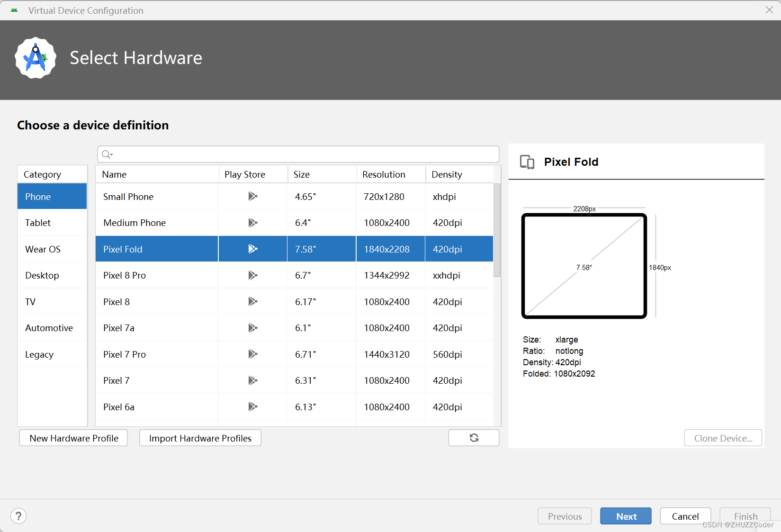
Task: Select the Automotive category
Action: (52, 328)
